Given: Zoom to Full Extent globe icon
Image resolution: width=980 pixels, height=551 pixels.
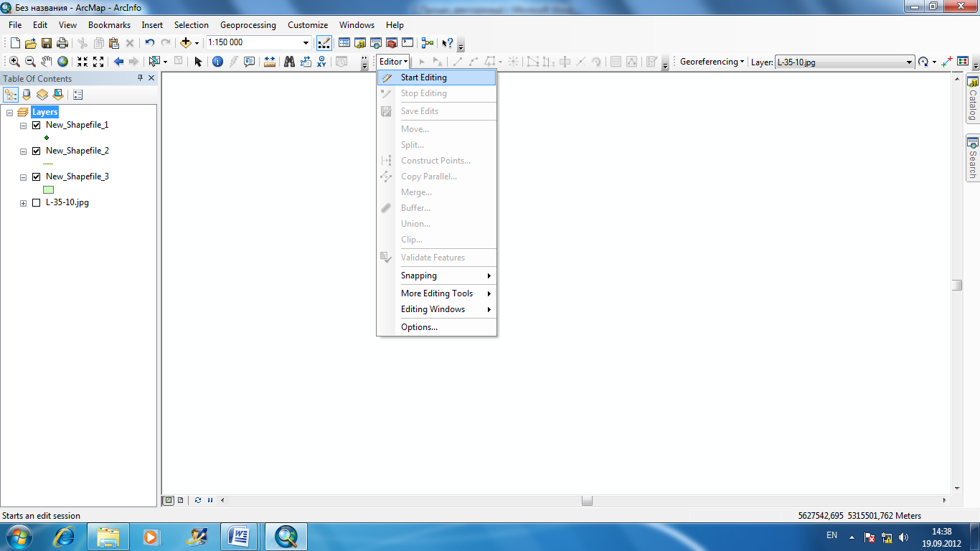Looking at the screenshot, I should (x=62, y=62).
